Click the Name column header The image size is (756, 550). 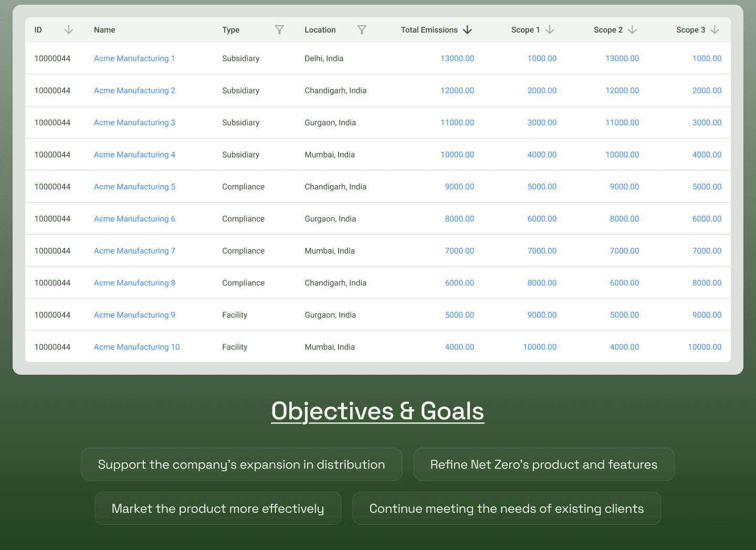tap(104, 30)
